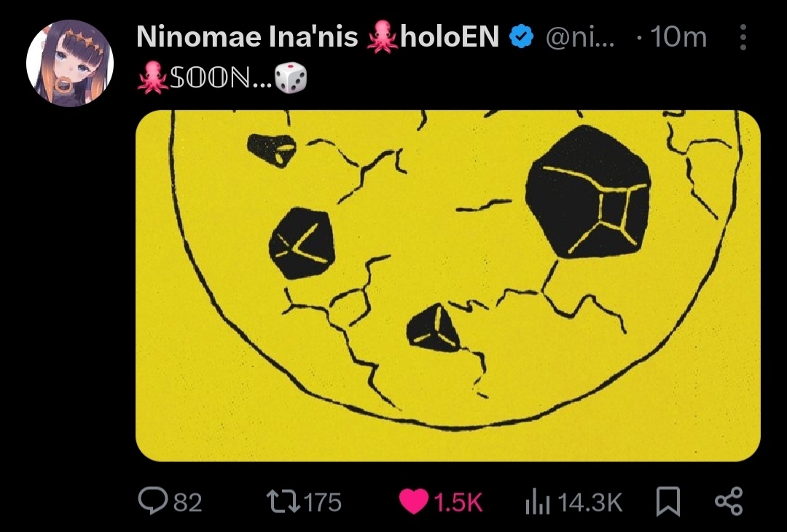The image size is (787, 532).
Task: Click the 14.3K views count
Action: pos(590,502)
